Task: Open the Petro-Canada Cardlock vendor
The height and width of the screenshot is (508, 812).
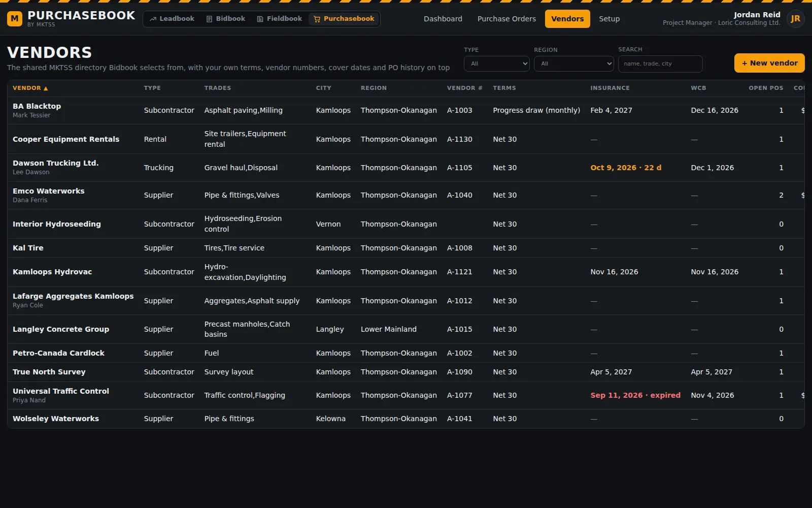Action: point(58,353)
